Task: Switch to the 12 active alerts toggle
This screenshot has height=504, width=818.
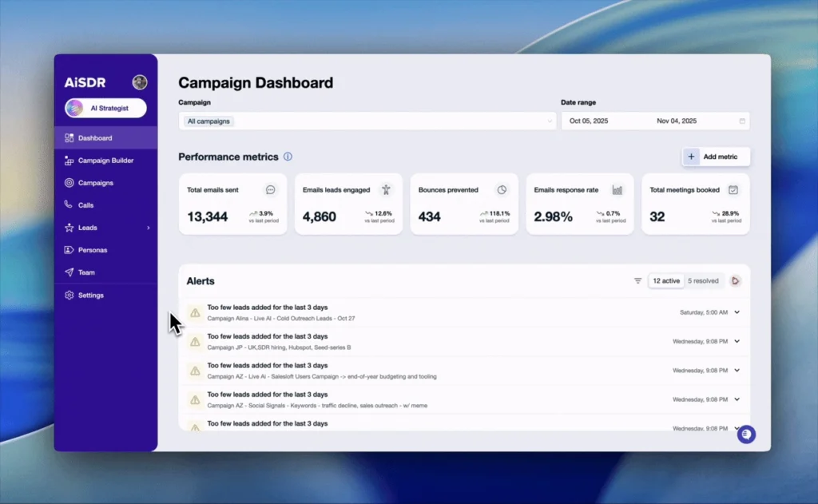Action: (666, 281)
